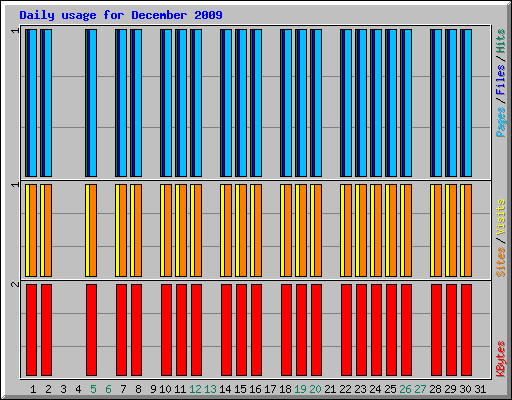The image size is (512, 400).
Task: Select the red KBytes bar for day 1
Action: pyautogui.click(x=31, y=330)
